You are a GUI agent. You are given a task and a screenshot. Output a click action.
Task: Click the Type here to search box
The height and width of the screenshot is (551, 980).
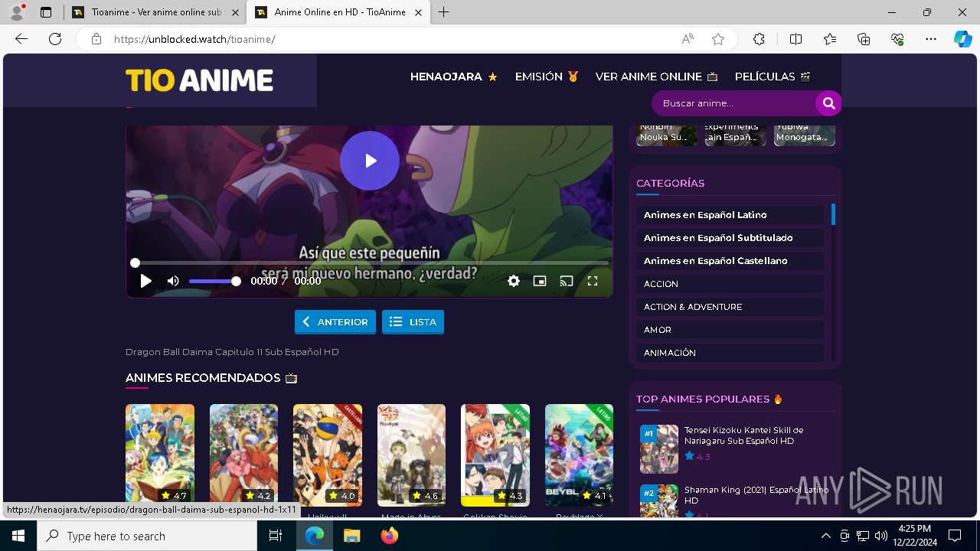(x=147, y=536)
